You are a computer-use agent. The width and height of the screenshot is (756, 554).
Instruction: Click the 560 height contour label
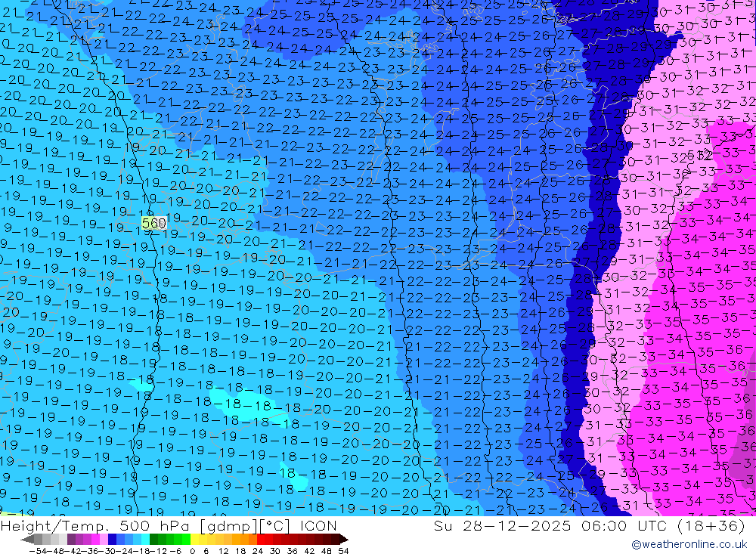click(153, 223)
